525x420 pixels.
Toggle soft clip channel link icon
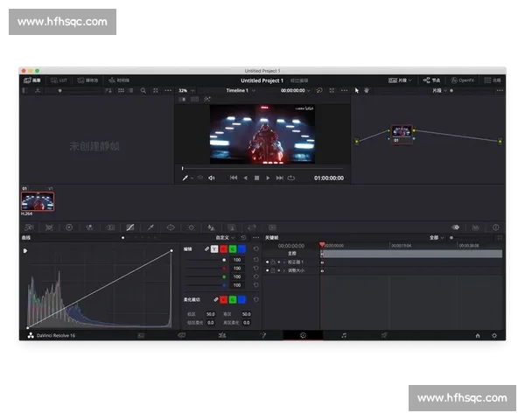216,299
